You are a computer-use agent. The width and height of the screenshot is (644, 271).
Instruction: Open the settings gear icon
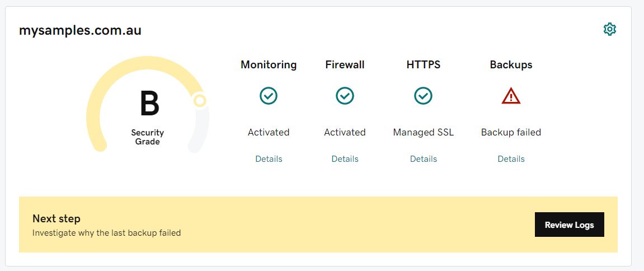[609, 30]
